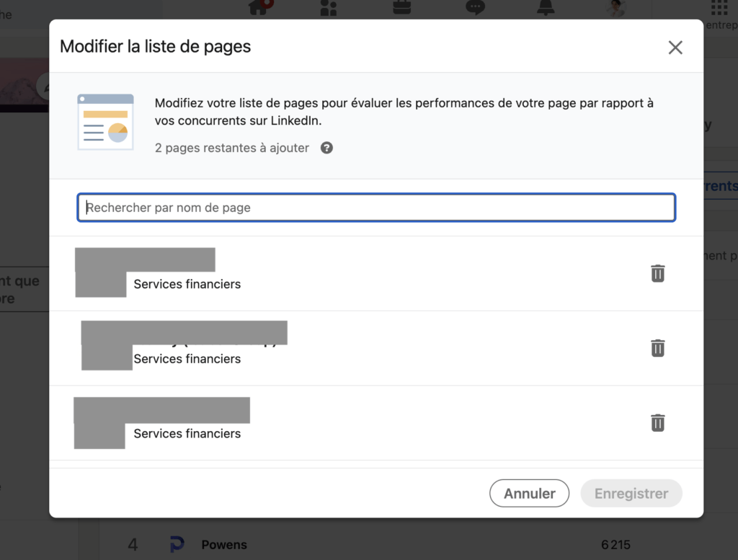
Task: Expand the apps grid menu for entreprises
Action: (719, 8)
